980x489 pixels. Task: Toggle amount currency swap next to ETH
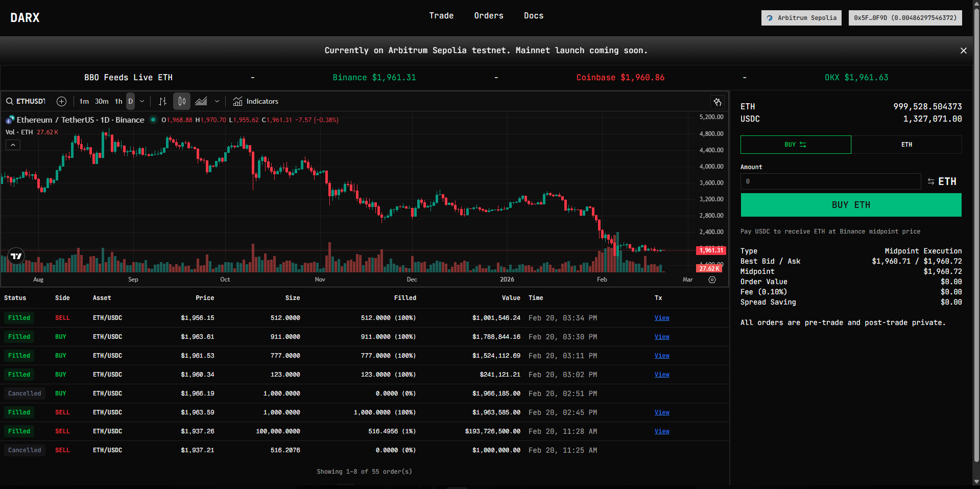(x=931, y=181)
